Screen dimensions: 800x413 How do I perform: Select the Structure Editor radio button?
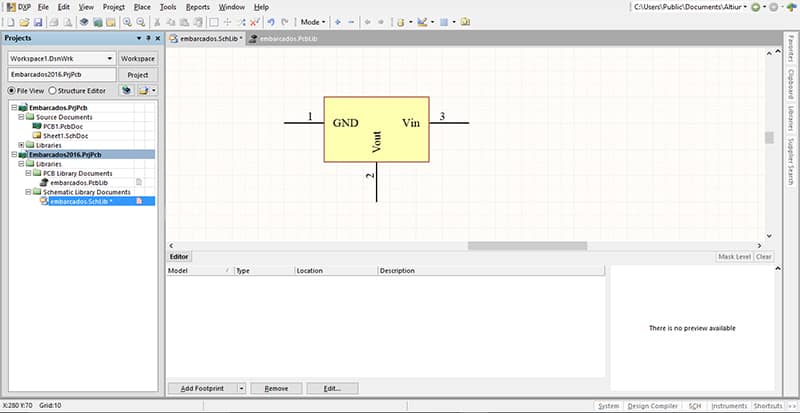pos(51,91)
